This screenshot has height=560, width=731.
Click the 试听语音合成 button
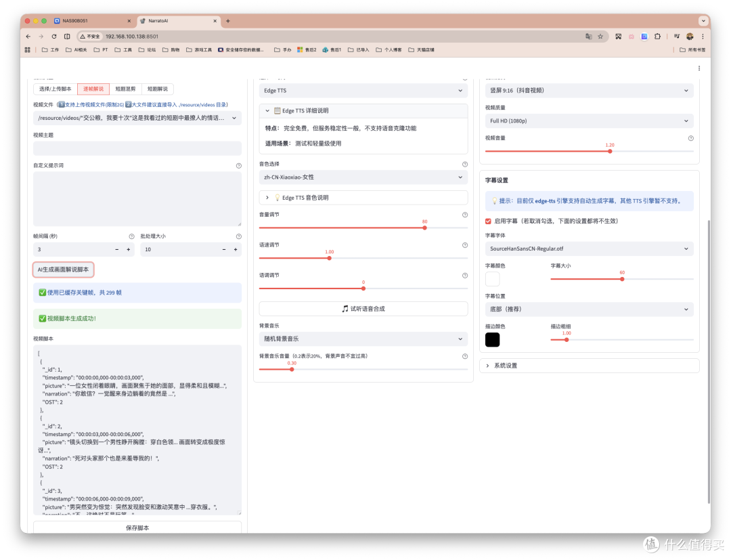pyautogui.click(x=363, y=309)
